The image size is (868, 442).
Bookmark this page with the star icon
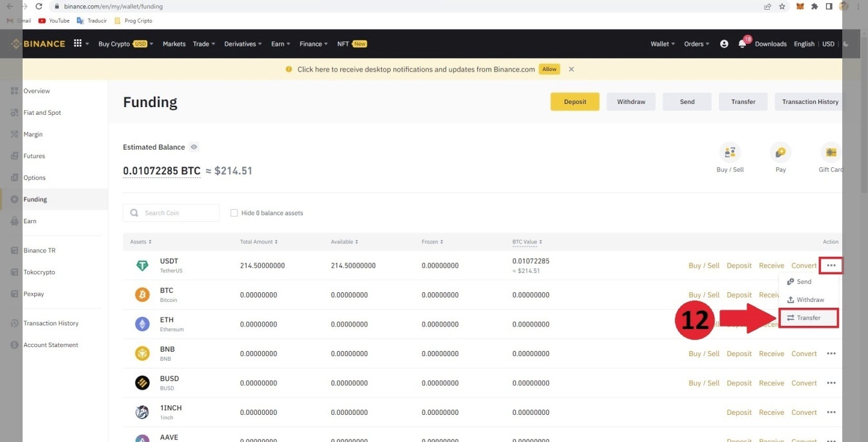pyautogui.click(x=782, y=6)
